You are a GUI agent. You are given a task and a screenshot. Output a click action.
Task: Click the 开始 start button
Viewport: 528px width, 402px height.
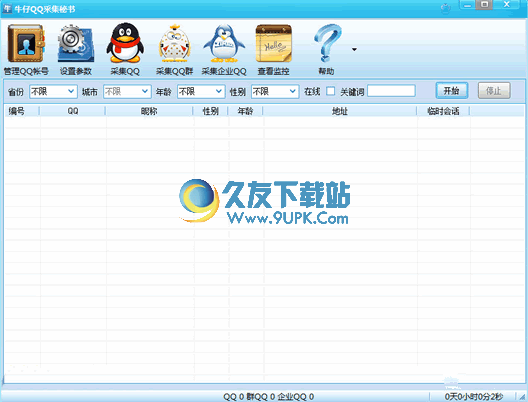pos(452,91)
